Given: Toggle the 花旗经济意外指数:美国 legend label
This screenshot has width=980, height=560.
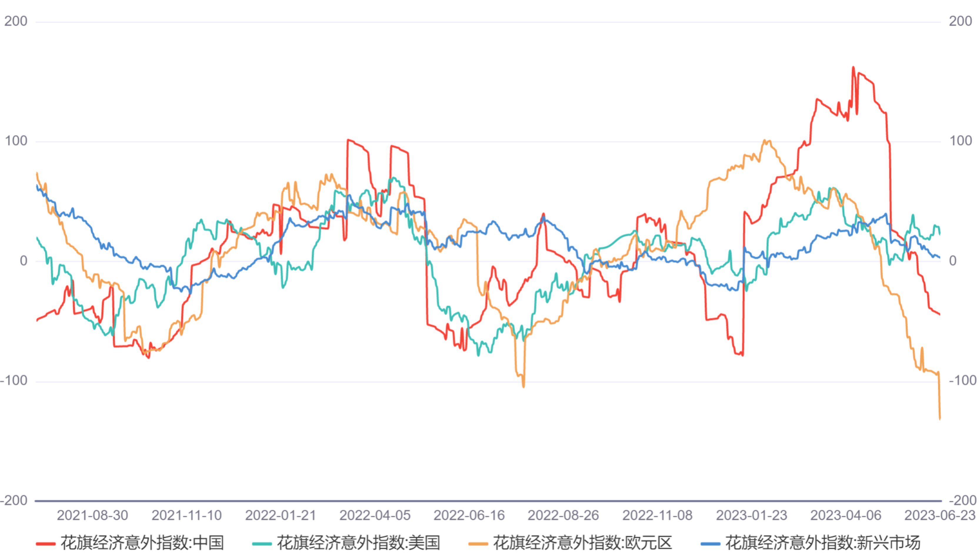Looking at the screenshot, I should (358, 543).
